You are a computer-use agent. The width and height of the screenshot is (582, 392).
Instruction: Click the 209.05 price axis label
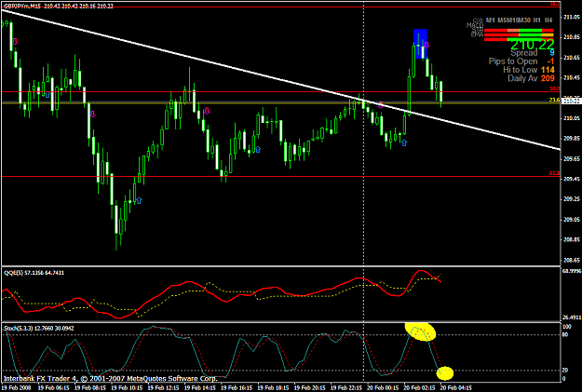click(x=572, y=220)
